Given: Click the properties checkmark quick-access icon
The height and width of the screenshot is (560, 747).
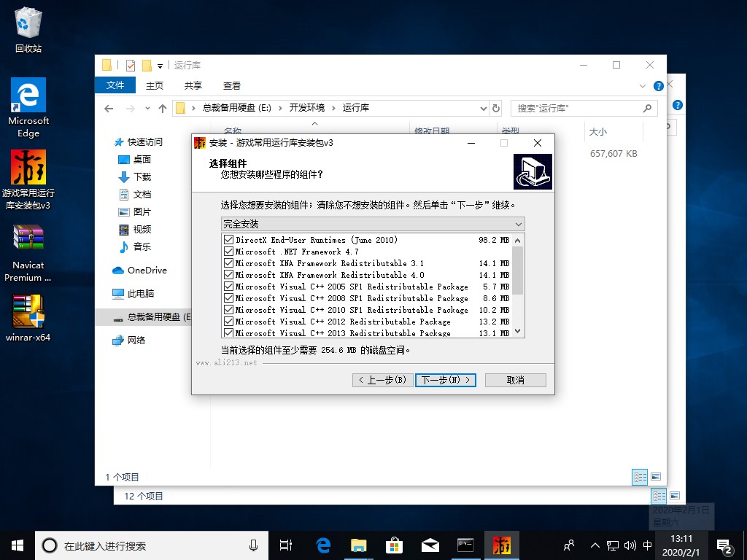Looking at the screenshot, I should click(x=131, y=65).
